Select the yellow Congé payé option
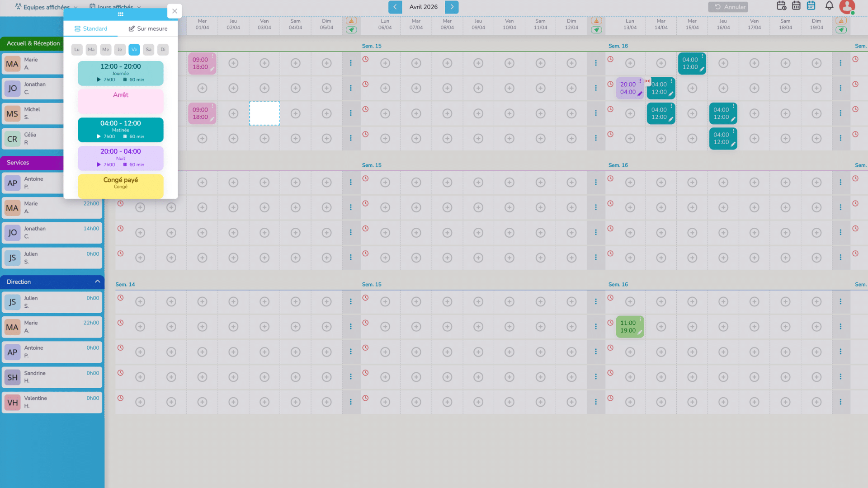Viewport: 868px width, 488px height. click(x=121, y=186)
